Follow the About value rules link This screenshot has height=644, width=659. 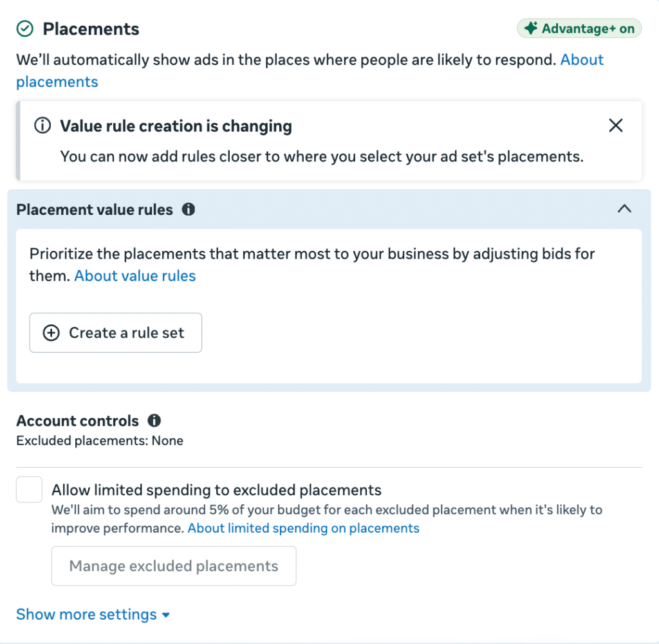coord(135,276)
